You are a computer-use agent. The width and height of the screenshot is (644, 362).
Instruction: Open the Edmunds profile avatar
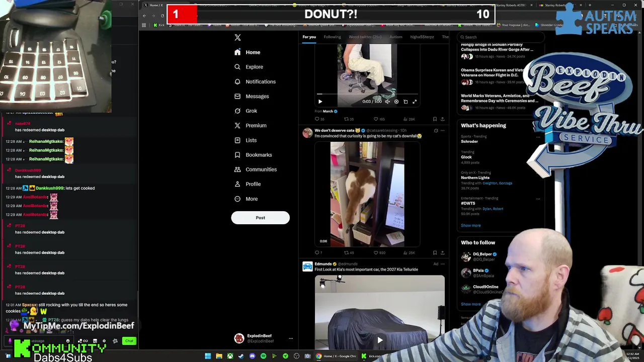(307, 266)
